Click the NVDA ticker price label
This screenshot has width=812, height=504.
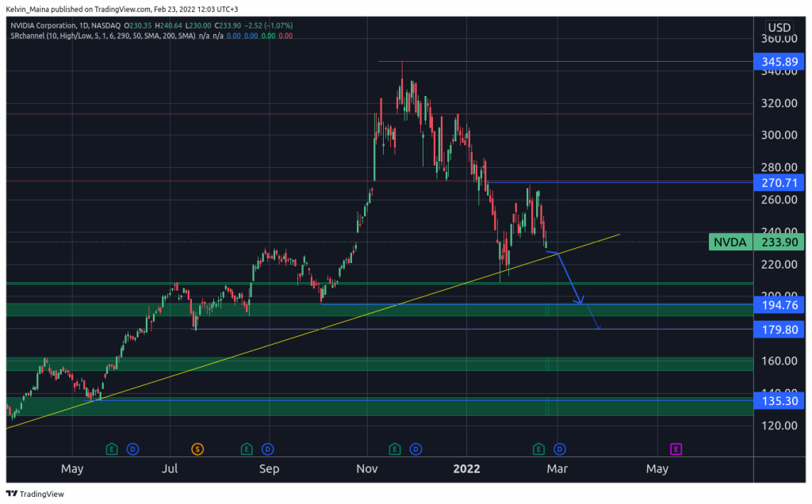[x=730, y=242]
